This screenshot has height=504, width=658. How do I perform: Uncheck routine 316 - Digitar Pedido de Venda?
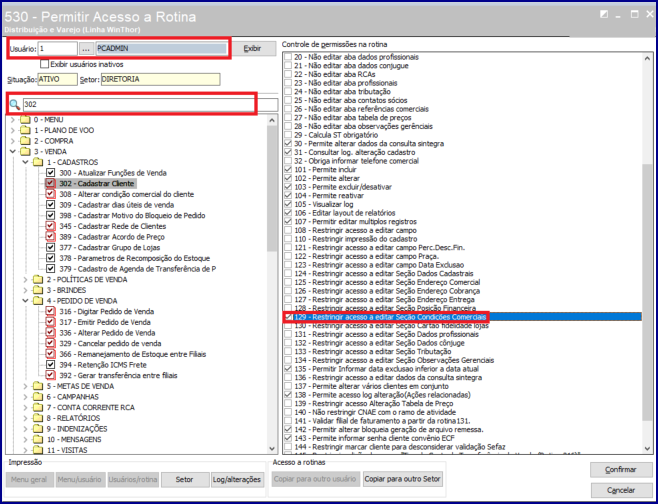coord(50,311)
